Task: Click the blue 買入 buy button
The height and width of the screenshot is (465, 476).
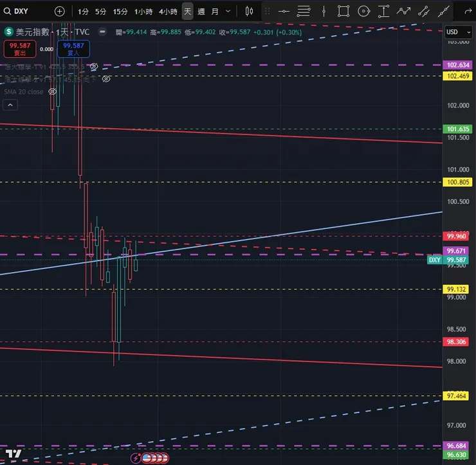Action: point(73,49)
